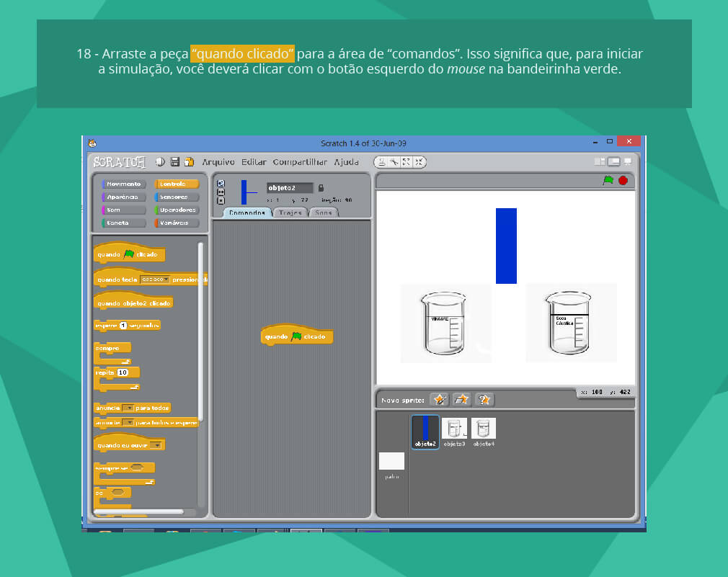728x577 pixels.
Task: Click the sprite name field objeto2
Action: (290, 188)
